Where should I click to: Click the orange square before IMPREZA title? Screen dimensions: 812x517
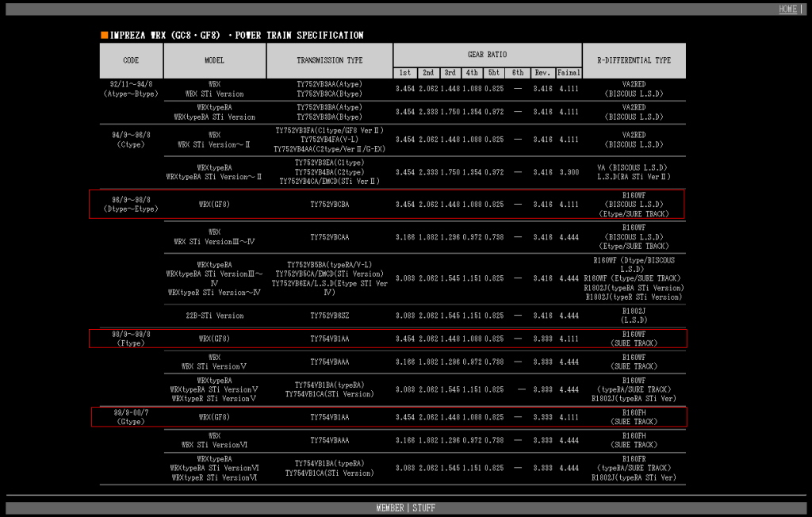(x=104, y=35)
